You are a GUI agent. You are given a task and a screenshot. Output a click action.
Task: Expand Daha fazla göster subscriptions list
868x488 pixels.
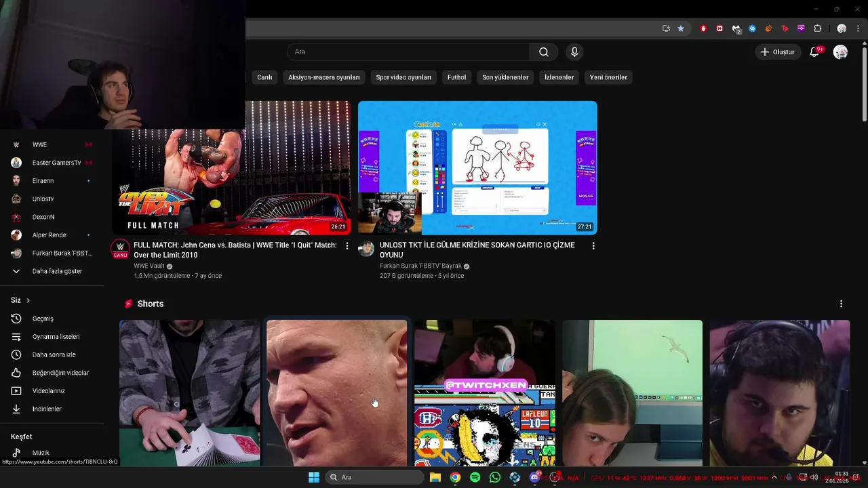pyautogui.click(x=53, y=271)
